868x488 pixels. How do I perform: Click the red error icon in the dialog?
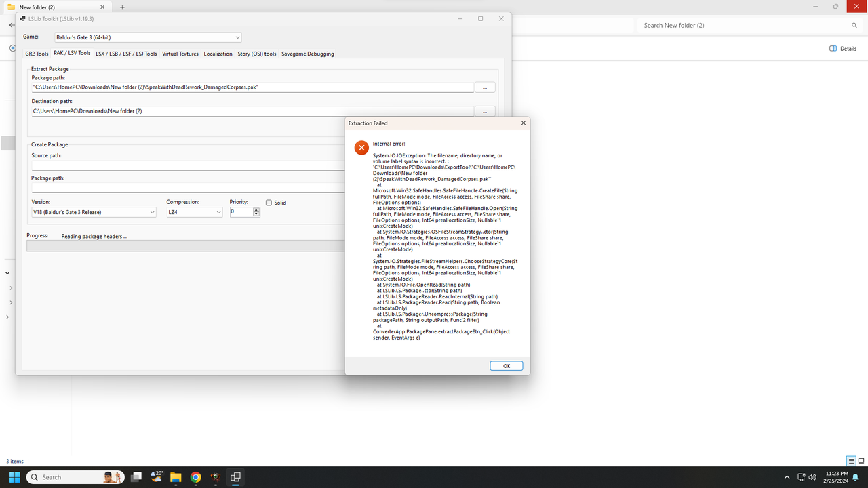[x=361, y=148]
